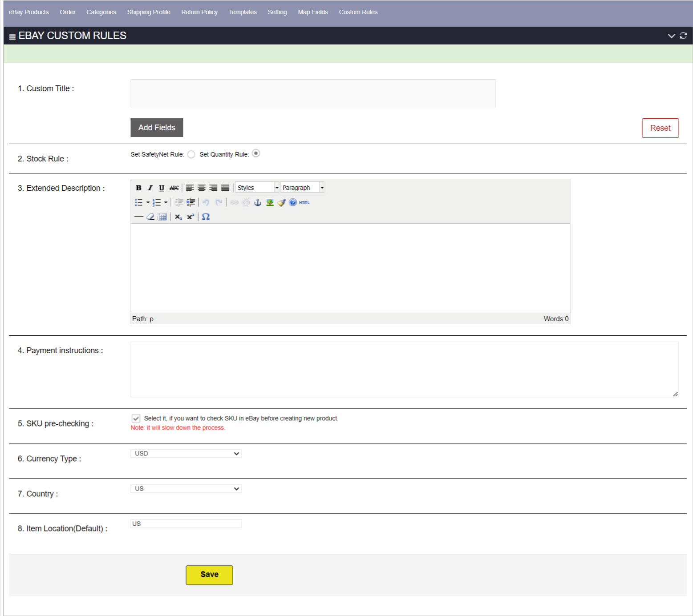Screen dimensions: 693x616
Task: Remove link with broken-chain icon
Action: pos(246,202)
